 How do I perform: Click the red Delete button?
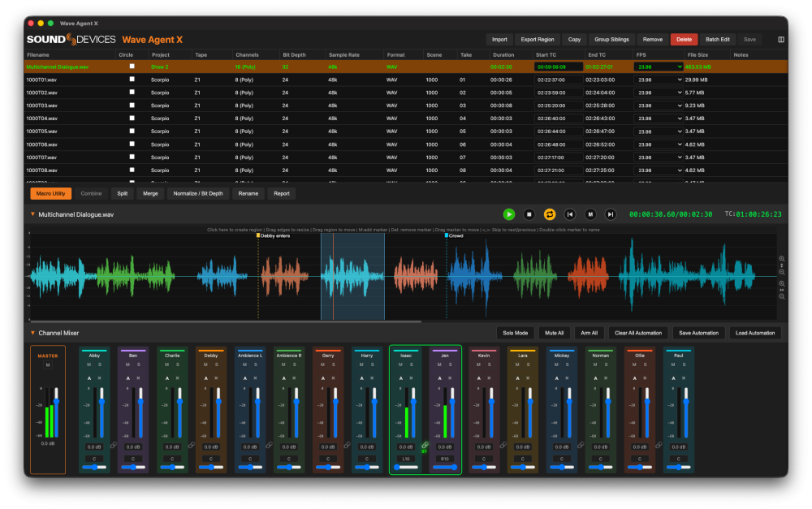[x=684, y=39]
